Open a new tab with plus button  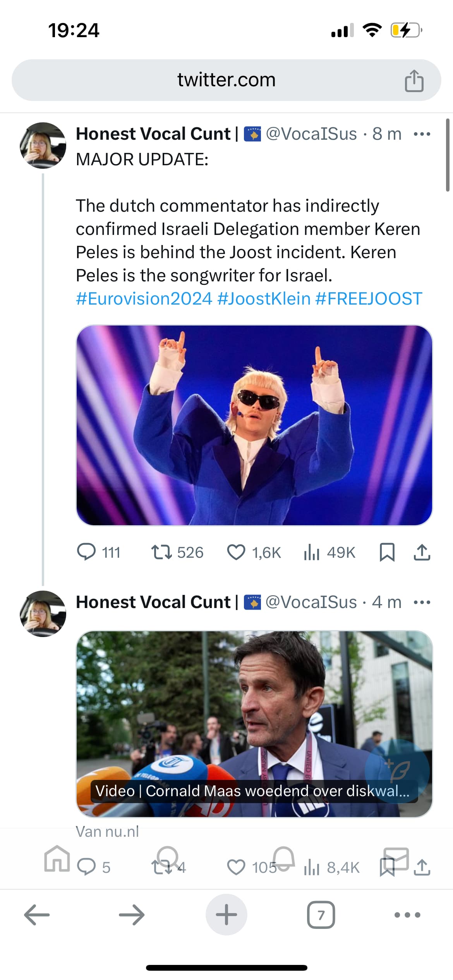coord(226,915)
